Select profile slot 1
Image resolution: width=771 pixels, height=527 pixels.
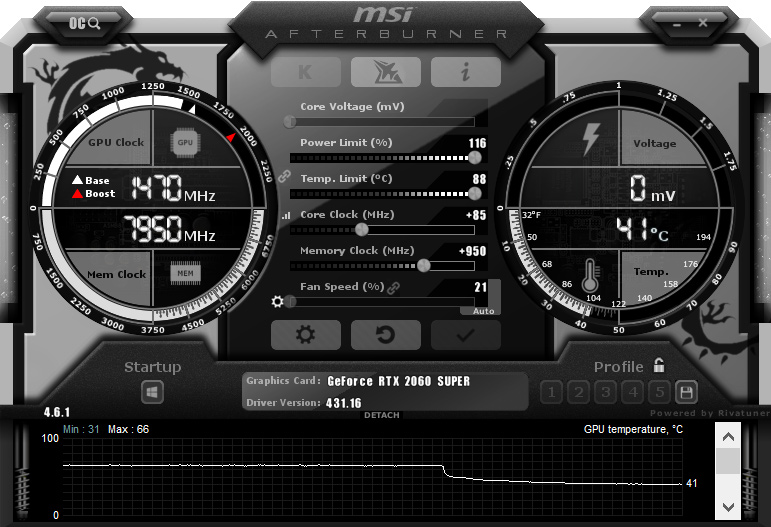tap(552, 392)
